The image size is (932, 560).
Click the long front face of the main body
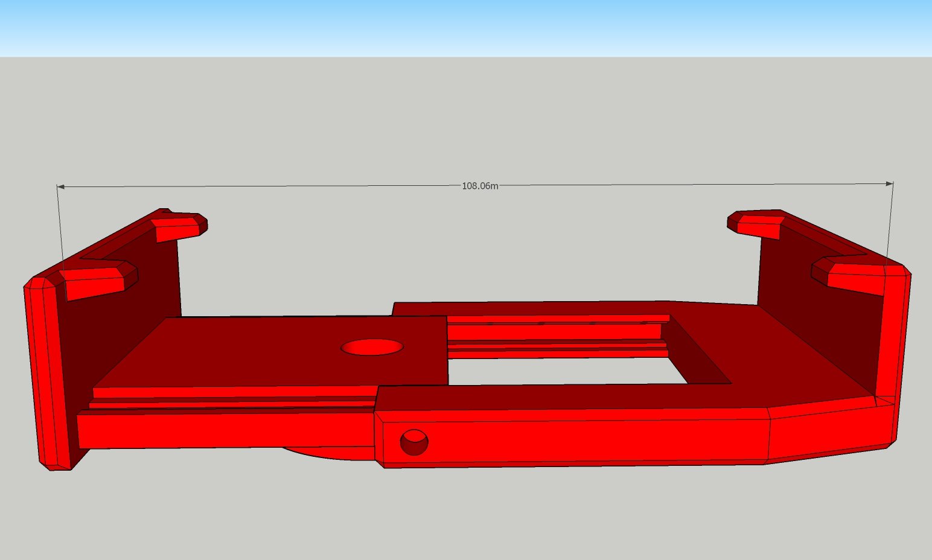570,438
